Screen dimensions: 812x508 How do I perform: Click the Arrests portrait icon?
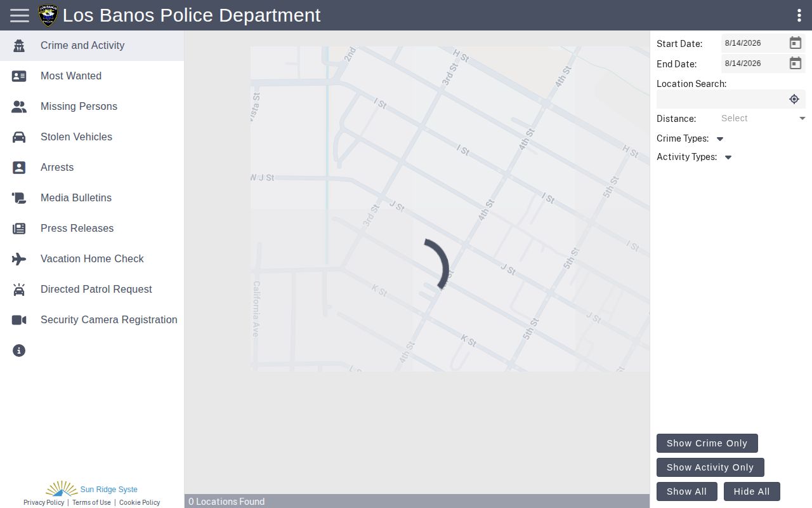19,168
